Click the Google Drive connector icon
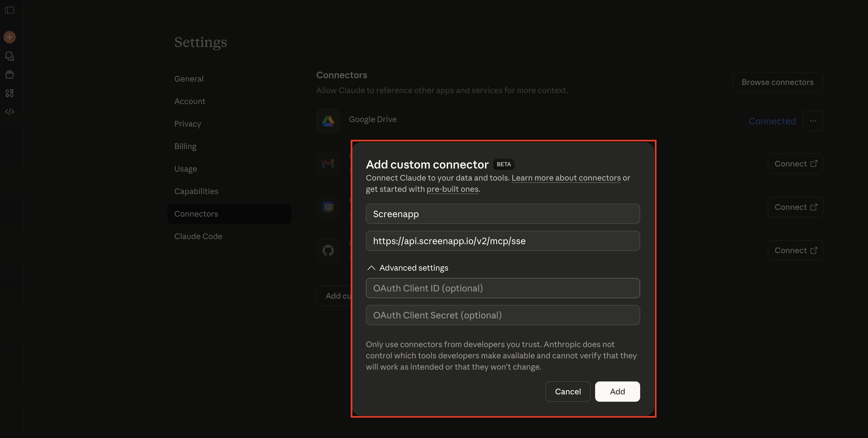 (x=328, y=120)
